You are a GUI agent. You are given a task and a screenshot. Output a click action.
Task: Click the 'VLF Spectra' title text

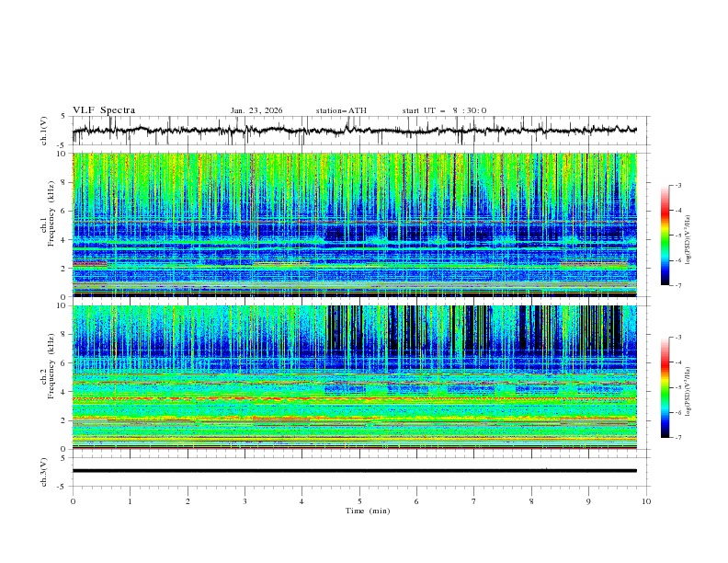[104, 110]
